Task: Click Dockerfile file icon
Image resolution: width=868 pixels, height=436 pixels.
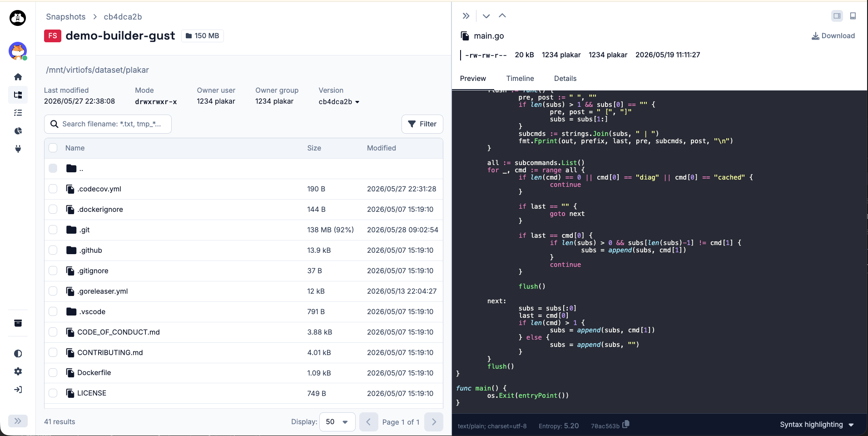Action: pos(70,373)
